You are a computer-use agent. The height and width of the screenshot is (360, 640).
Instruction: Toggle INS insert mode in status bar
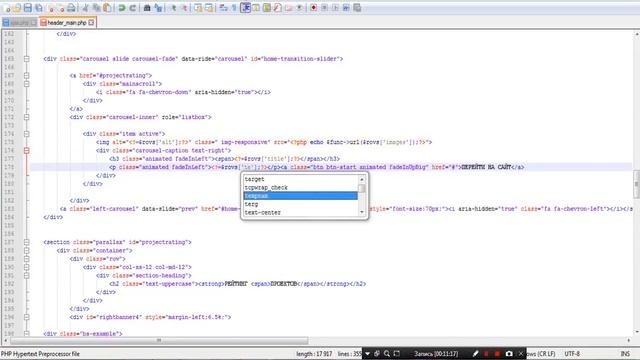[x=625, y=353]
